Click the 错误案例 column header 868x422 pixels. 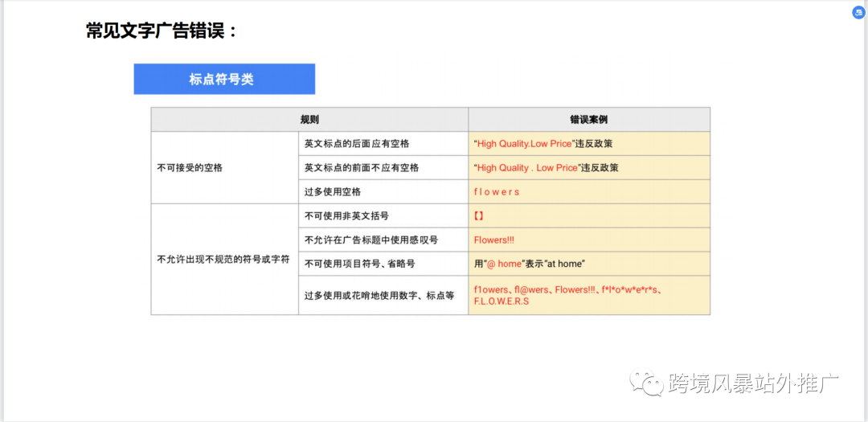[x=589, y=120]
